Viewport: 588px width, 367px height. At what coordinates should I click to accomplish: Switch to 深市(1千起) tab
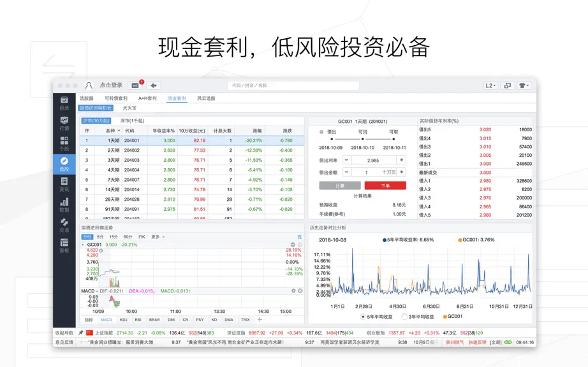coord(132,120)
